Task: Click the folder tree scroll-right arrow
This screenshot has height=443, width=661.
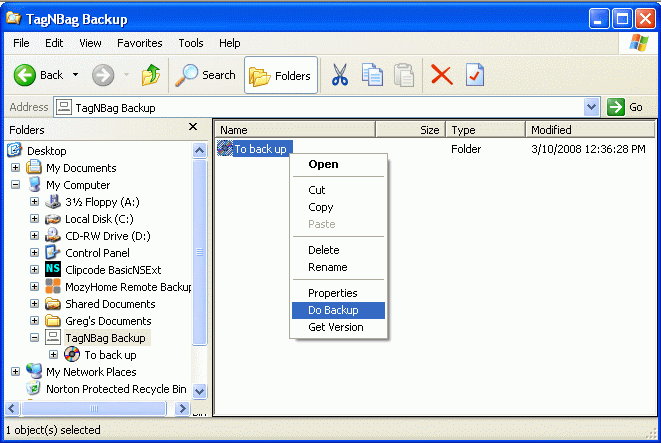Action: 182,408
